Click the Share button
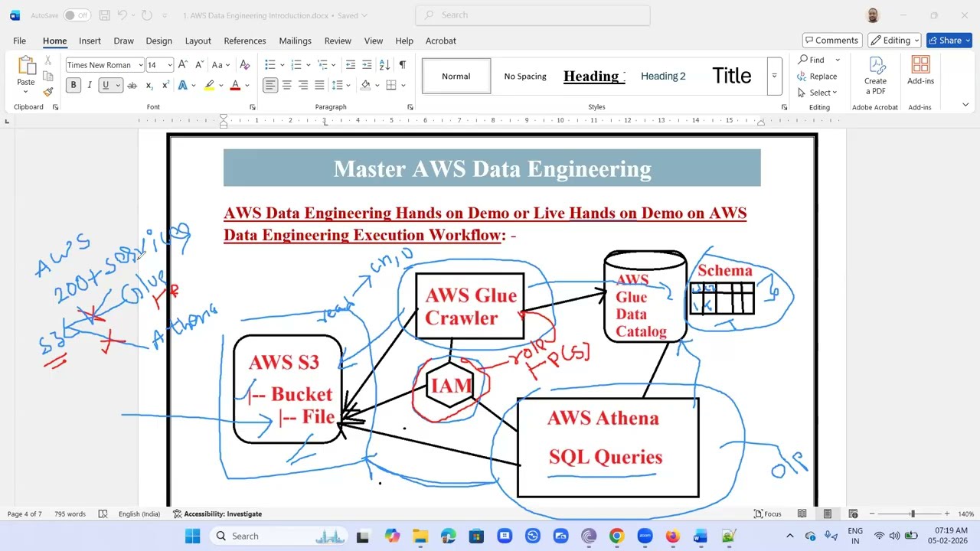The width and height of the screenshot is (980, 551). coord(949,41)
